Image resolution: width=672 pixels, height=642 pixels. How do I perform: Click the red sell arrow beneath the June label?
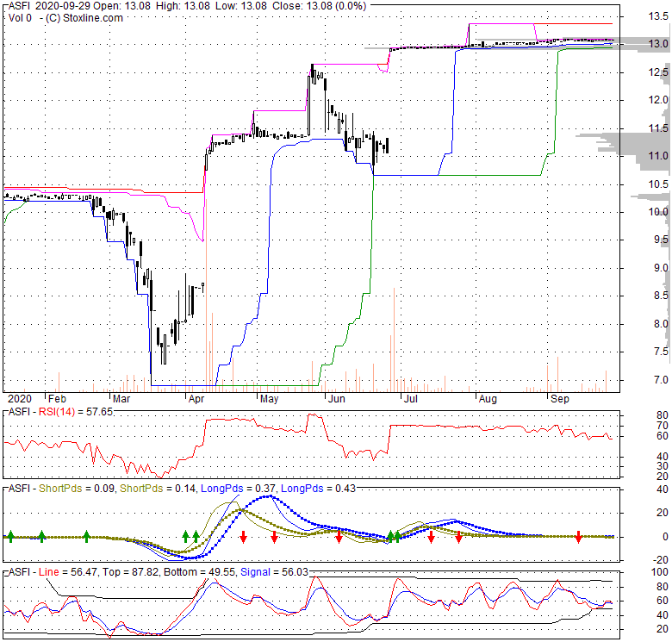(x=339, y=537)
